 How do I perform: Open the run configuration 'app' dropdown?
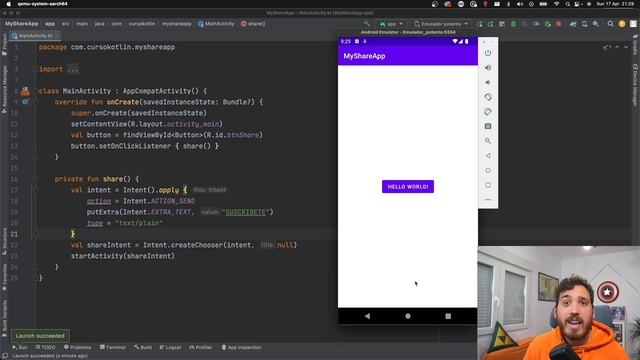pyautogui.click(x=391, y=24)
